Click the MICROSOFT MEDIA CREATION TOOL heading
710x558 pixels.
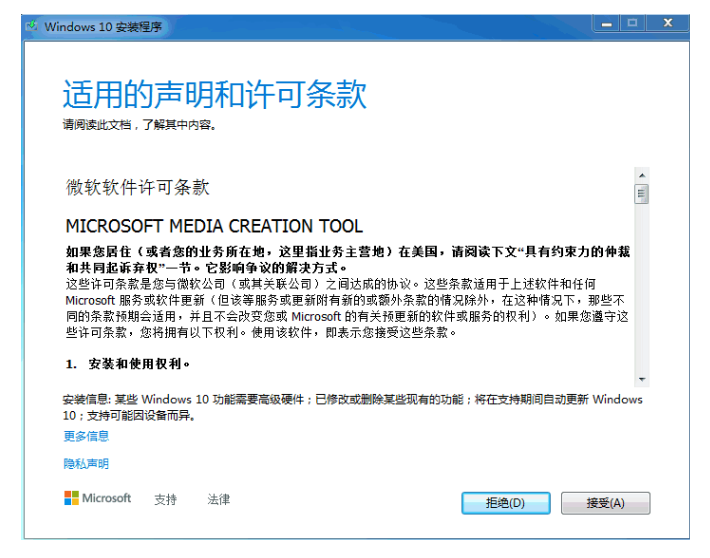[x=214, y=226]
